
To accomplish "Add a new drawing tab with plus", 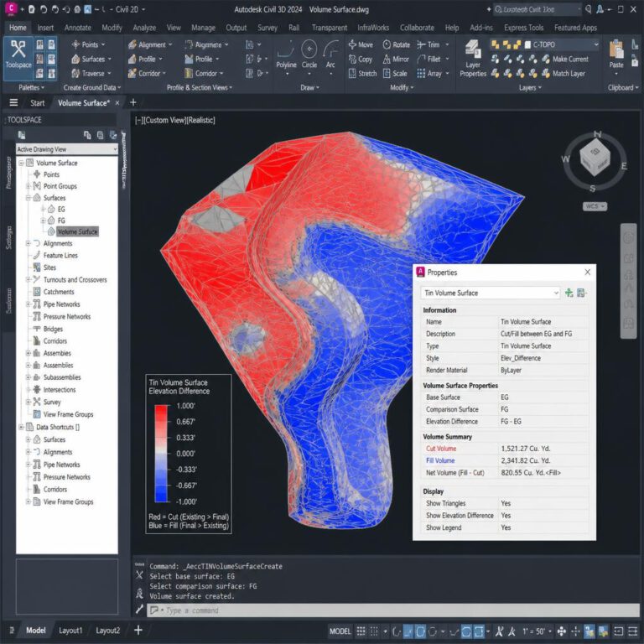I will point(133,102).
